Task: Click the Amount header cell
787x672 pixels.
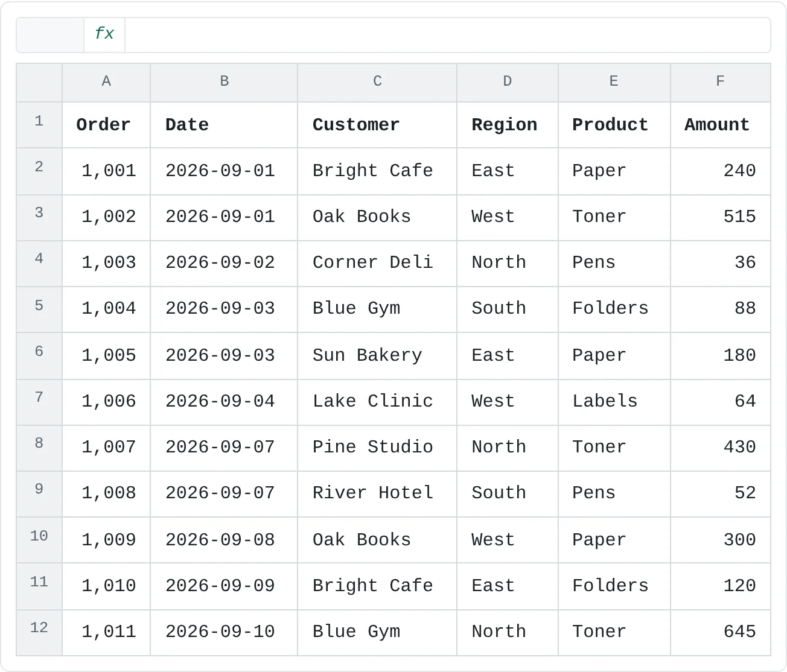Action: pyautogui.click(x=721, y=125)
